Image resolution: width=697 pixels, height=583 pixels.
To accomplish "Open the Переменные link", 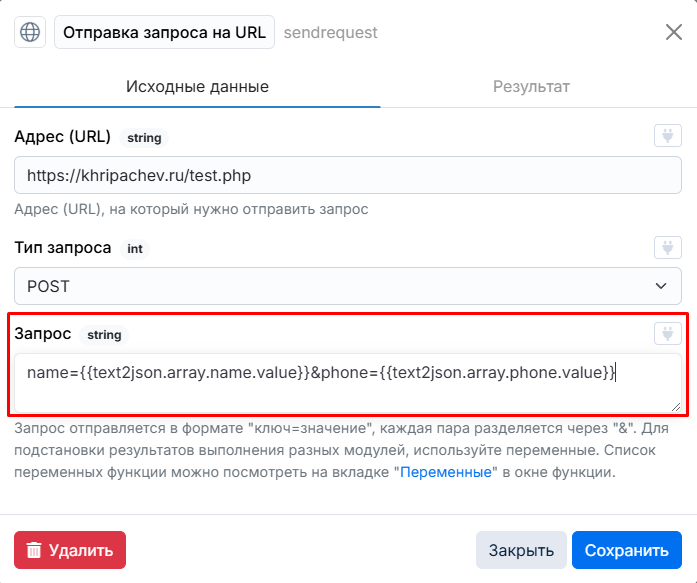I will 446,472.
